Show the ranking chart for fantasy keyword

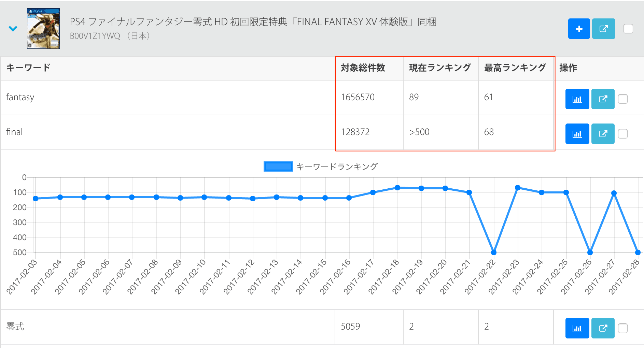point(577,99)
